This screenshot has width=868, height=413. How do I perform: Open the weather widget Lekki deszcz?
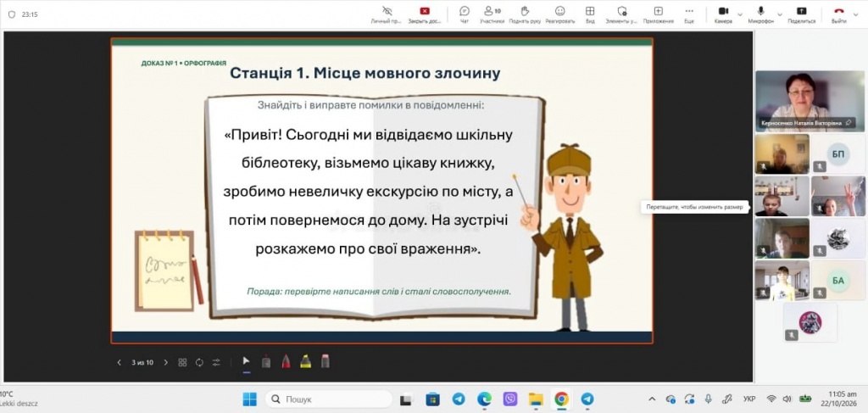point(19,399)
